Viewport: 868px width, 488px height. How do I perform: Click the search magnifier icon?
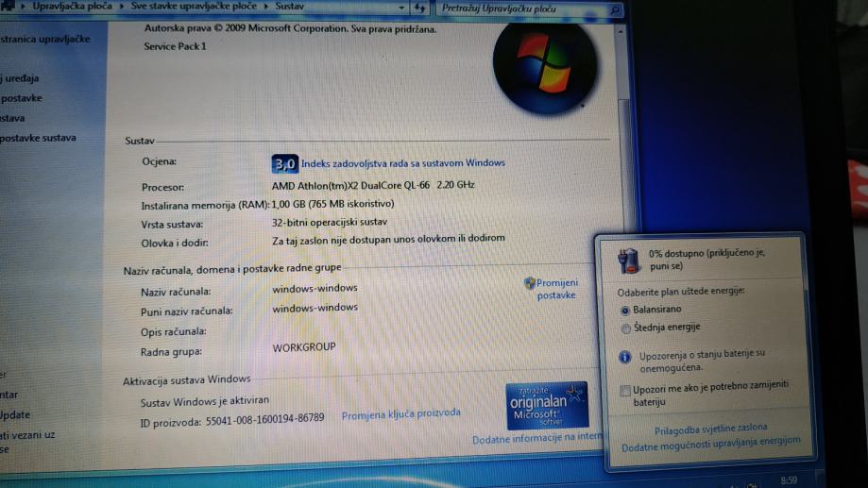(615, 9)
